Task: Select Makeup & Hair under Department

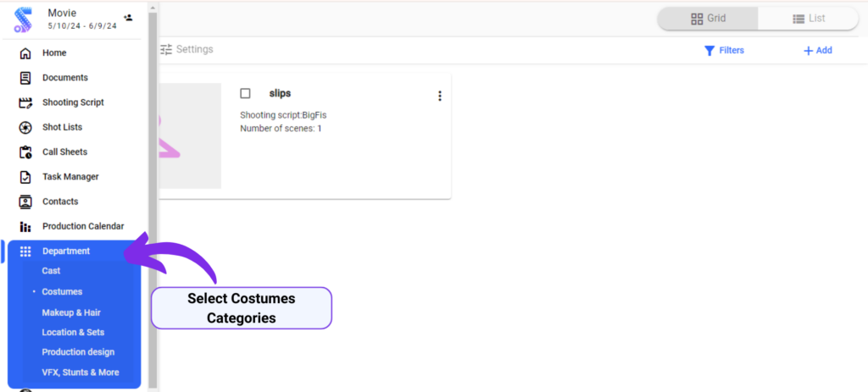Action: point(71,312)
